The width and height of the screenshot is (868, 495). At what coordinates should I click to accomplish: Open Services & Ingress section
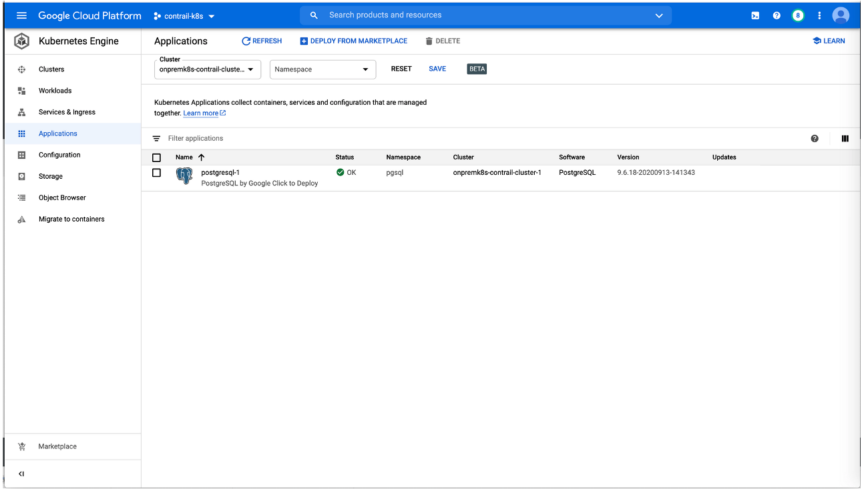[x=67, y=112]
